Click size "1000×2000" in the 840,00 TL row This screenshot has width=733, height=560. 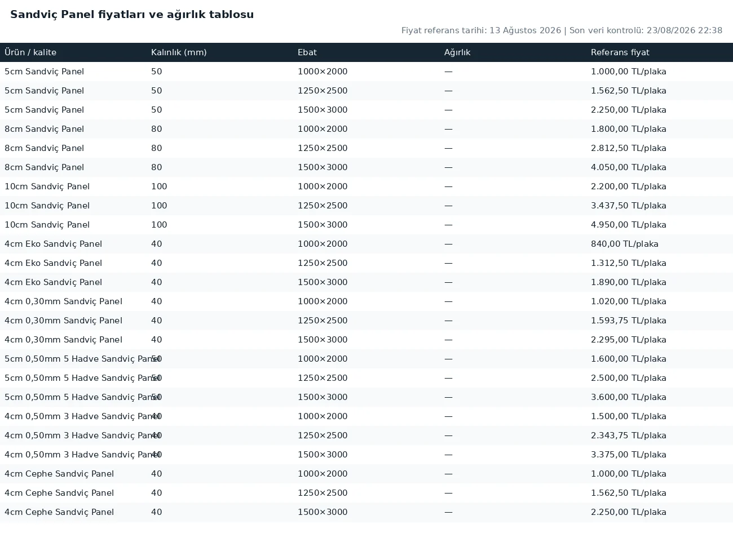click(x=323, y=244)
